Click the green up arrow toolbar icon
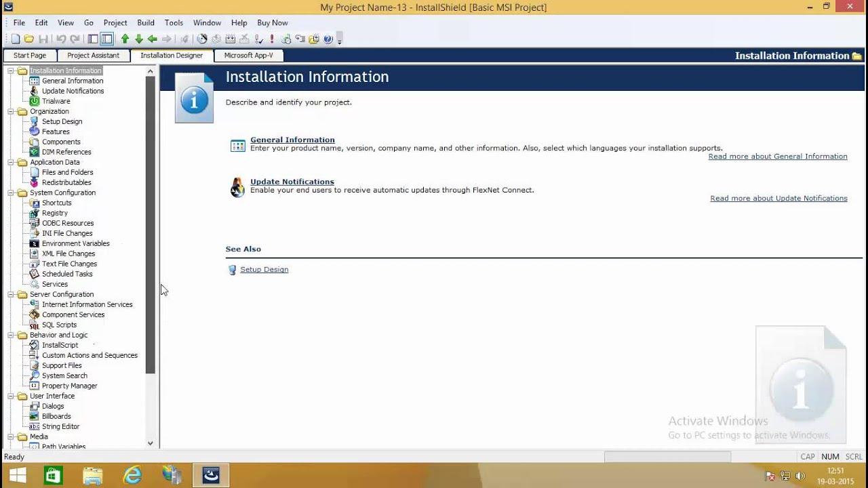 (x=125, y=39)
